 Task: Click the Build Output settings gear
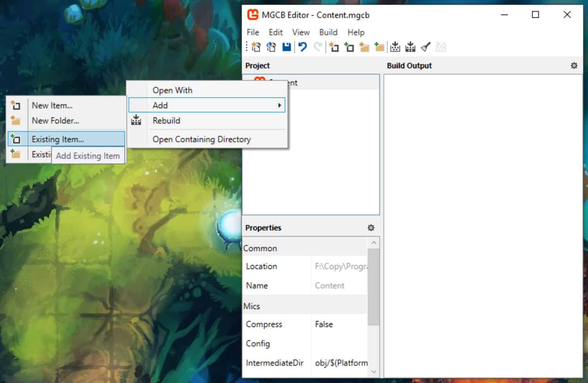[574, 65]
